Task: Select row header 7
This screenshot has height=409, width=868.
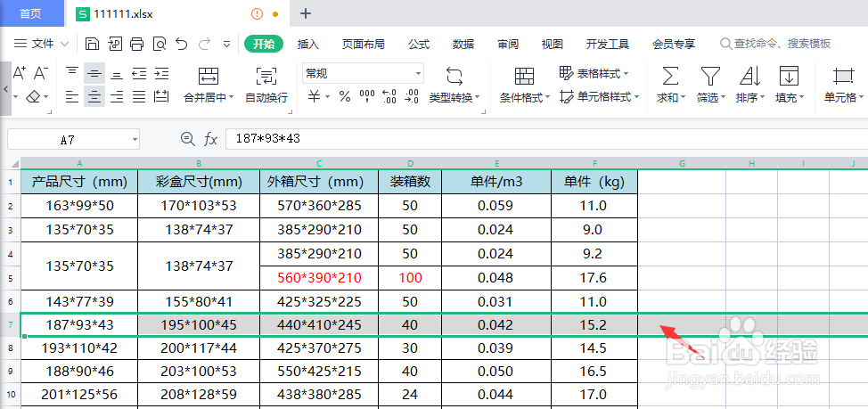Action: [11, 325]
